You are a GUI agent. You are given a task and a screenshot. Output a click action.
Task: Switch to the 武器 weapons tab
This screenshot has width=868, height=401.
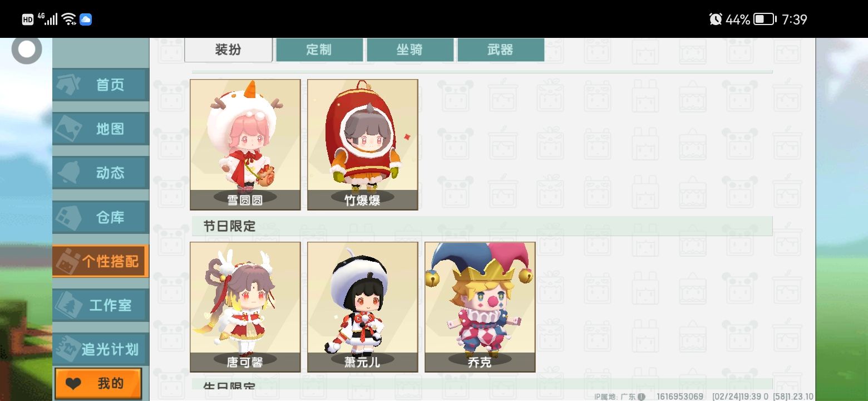coord(501,50)
